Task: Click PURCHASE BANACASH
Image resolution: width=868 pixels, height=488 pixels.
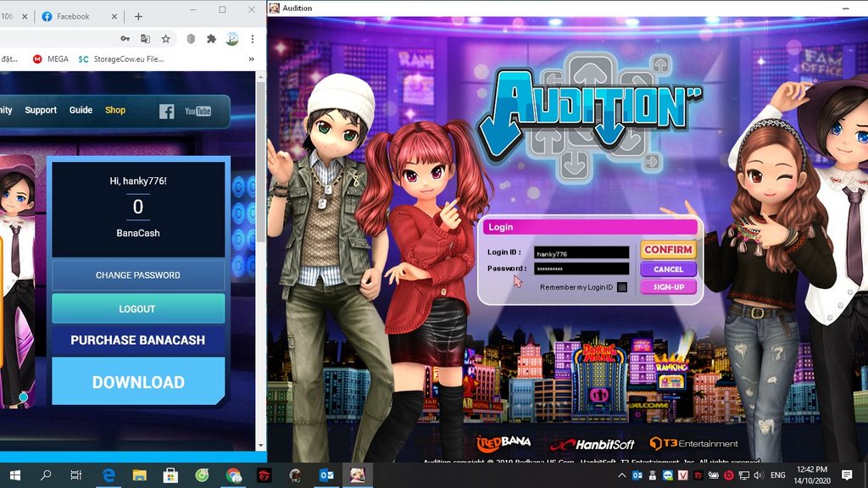Action: click(x=138, y=340)
